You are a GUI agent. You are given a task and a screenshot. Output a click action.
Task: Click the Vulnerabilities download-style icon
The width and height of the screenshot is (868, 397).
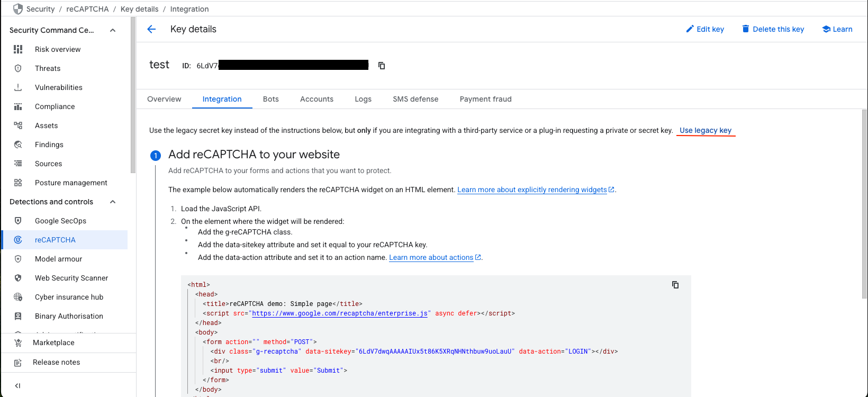(x=18, y=87)
